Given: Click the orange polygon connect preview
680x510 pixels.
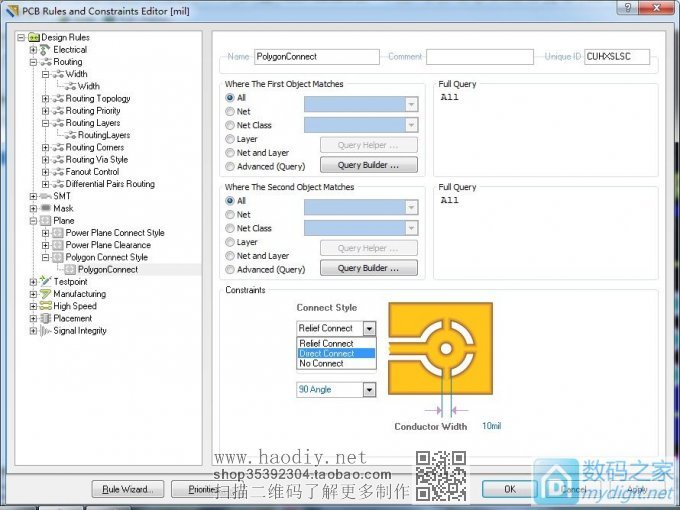Looking at the screenshot, I should 439,352.
